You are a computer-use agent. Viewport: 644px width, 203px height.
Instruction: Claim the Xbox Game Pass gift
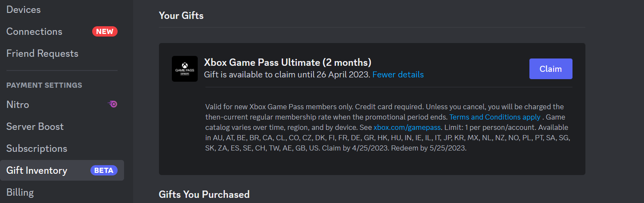[x=551, y=69]
